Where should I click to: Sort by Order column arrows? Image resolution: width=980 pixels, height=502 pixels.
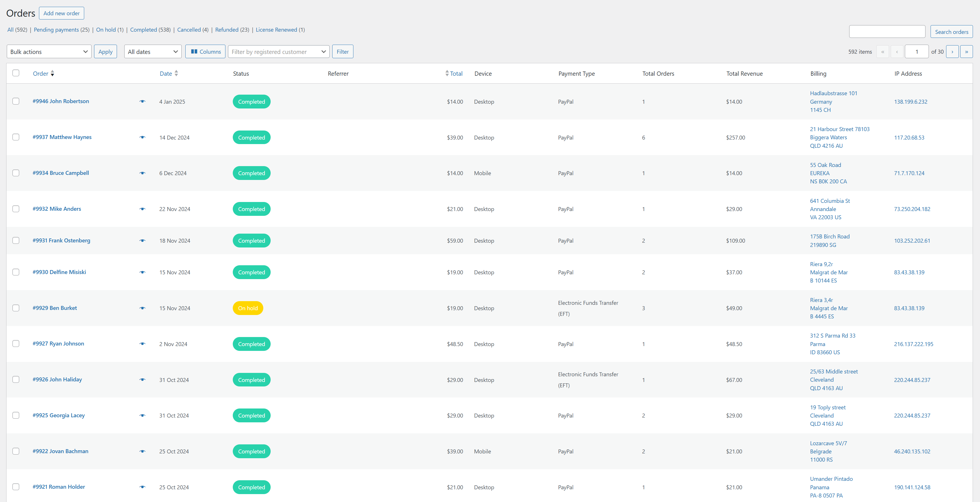coord(53,73)
